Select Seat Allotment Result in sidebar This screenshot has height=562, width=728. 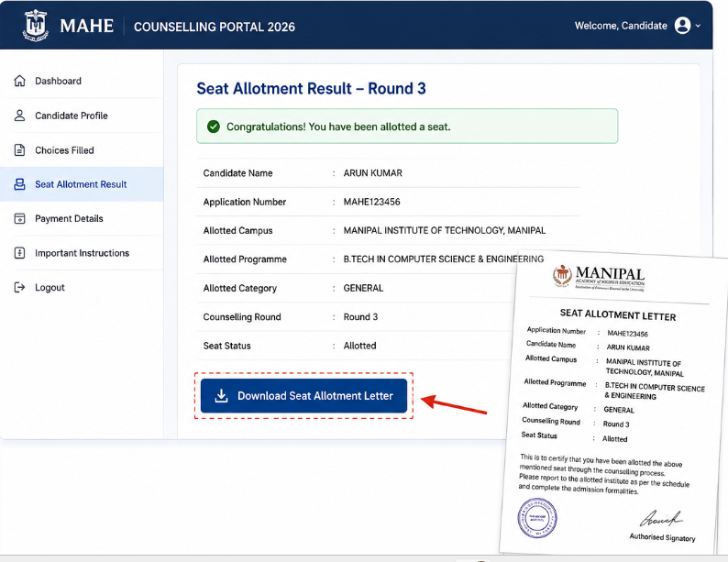[82, 184]
